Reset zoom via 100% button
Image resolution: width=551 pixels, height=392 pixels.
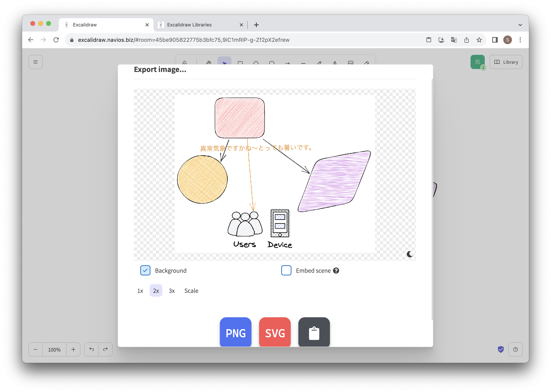click(54, 350)
